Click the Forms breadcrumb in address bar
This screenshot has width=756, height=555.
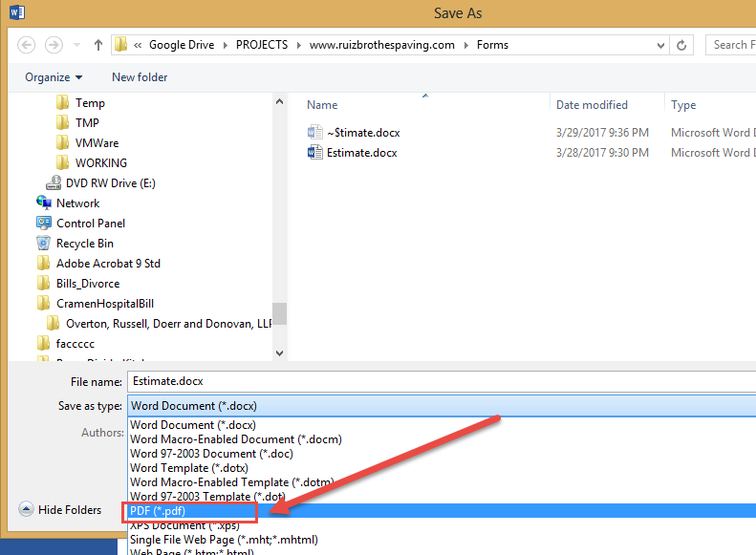(x=492, y=45)
